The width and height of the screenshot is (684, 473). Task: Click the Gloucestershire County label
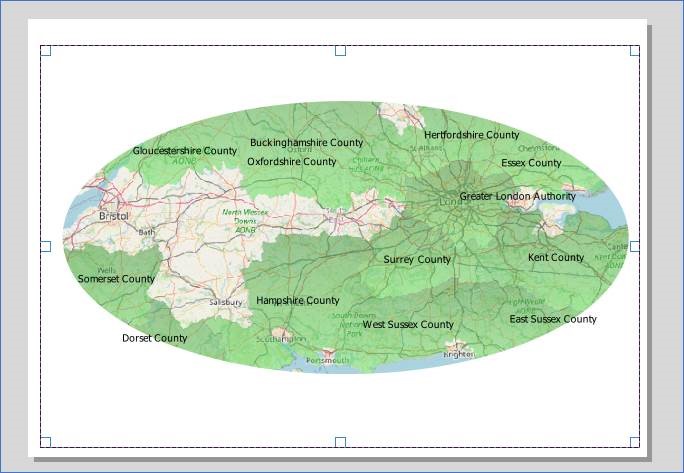185,151
